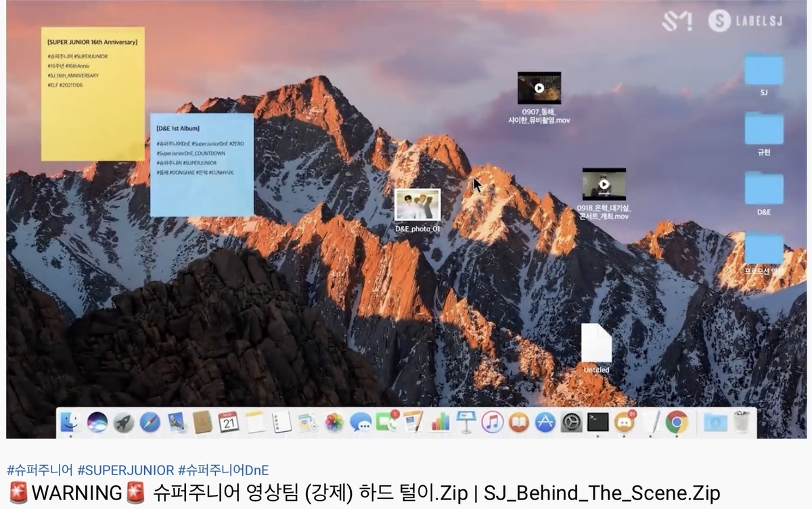Open the Calendar app showing 21
812x509 pixels.
coord(229,422)
